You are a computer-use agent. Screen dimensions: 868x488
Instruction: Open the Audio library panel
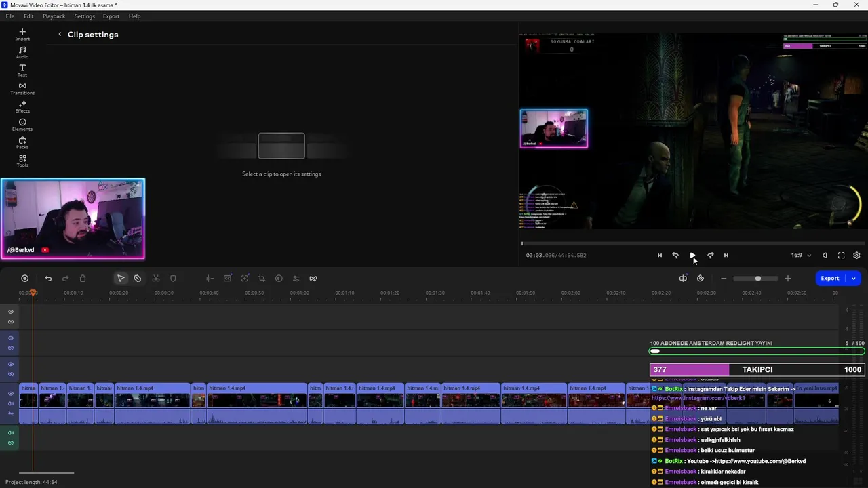click(x=22, y=53)
